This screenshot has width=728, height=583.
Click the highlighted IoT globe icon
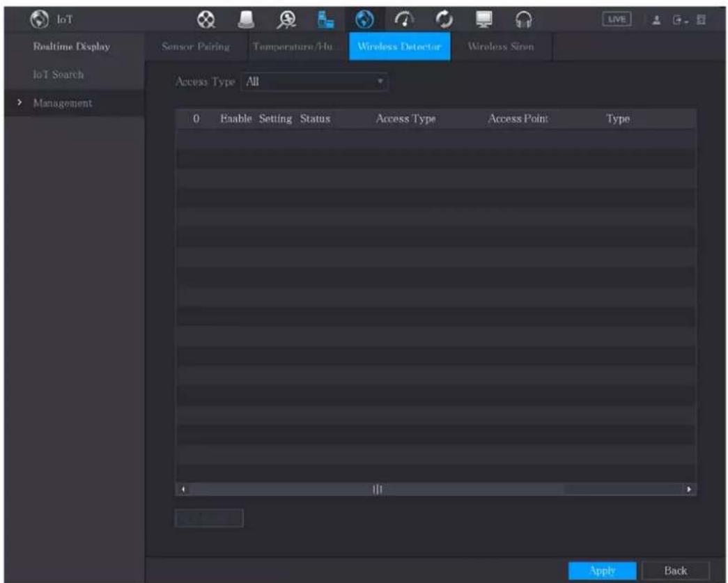point(364,20)
